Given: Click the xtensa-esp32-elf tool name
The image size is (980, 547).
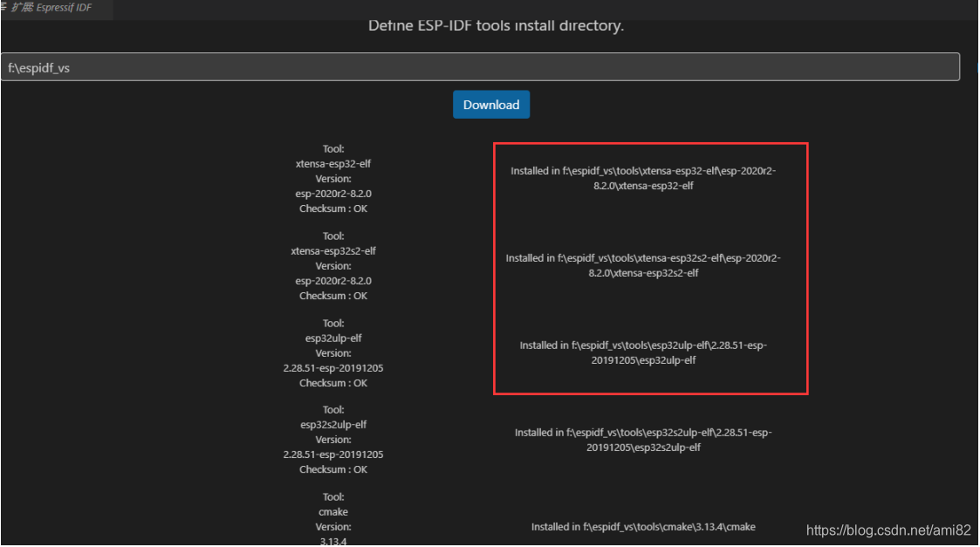Looking at the screenshot, I should pyautogui.click(x=333, y=164).
